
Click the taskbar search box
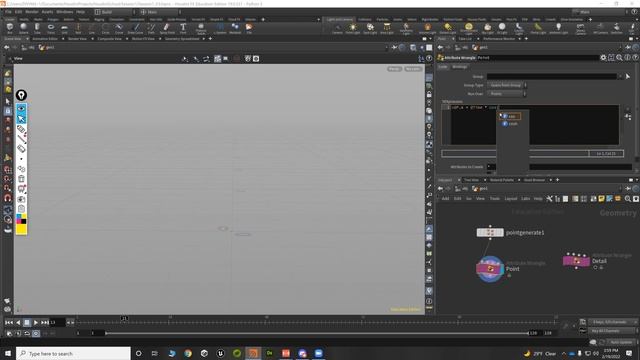click(x=73, y=353)
